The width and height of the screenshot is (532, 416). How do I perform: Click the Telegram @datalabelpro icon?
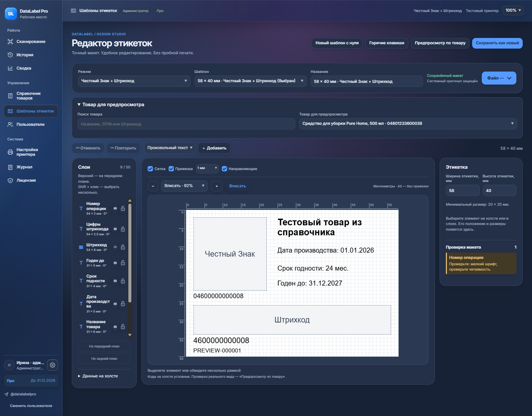coord(6,394)
